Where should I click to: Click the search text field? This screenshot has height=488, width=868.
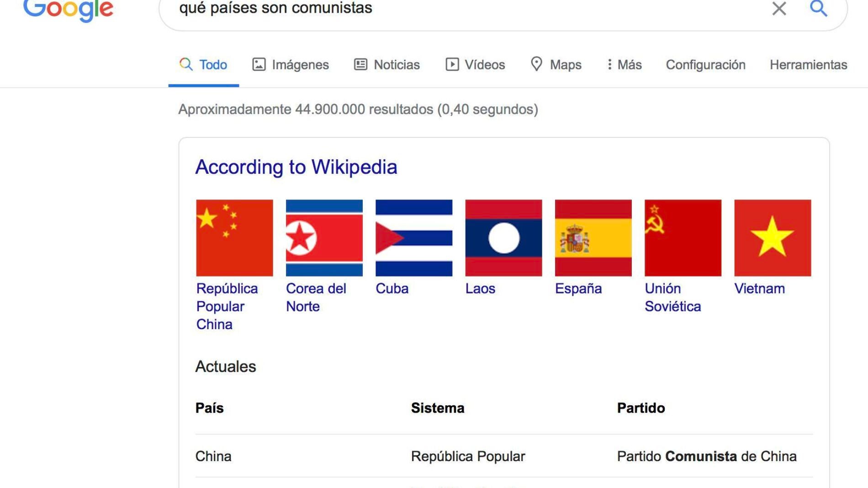[x=457, y=8]
